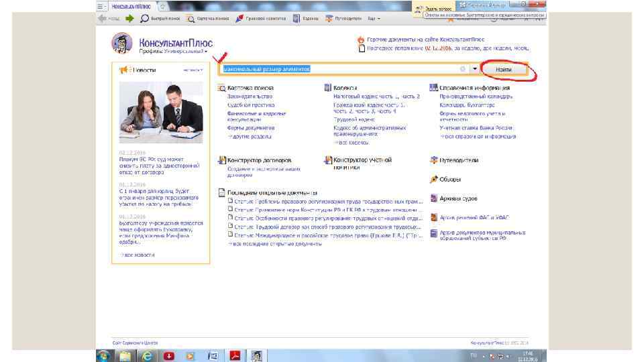Open Горячие документы на сайте КонсультантПлюс
The image size is (644, 362).
point(425,40)
